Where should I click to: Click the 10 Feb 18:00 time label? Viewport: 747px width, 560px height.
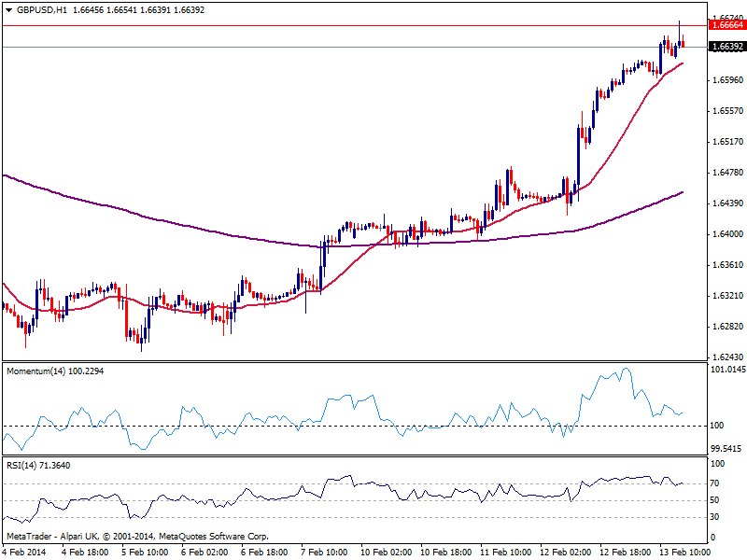[x=446, y=552]
